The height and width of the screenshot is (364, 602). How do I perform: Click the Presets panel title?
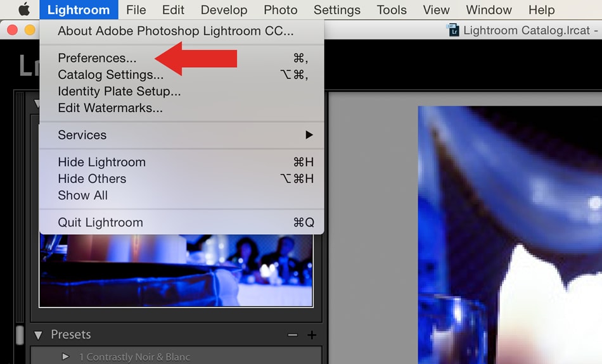coord(71,334)
